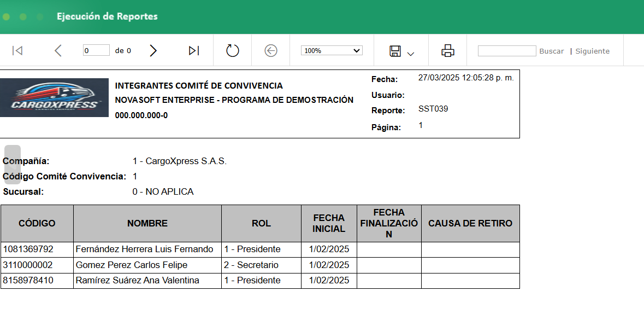This screenshot has width=644, height=320.
Task: Jump to the last page of the report
Action: coord(193,50)
